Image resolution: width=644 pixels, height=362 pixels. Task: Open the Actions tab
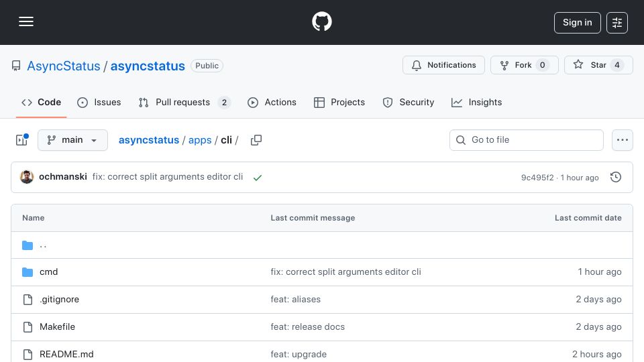coord(272,102)
